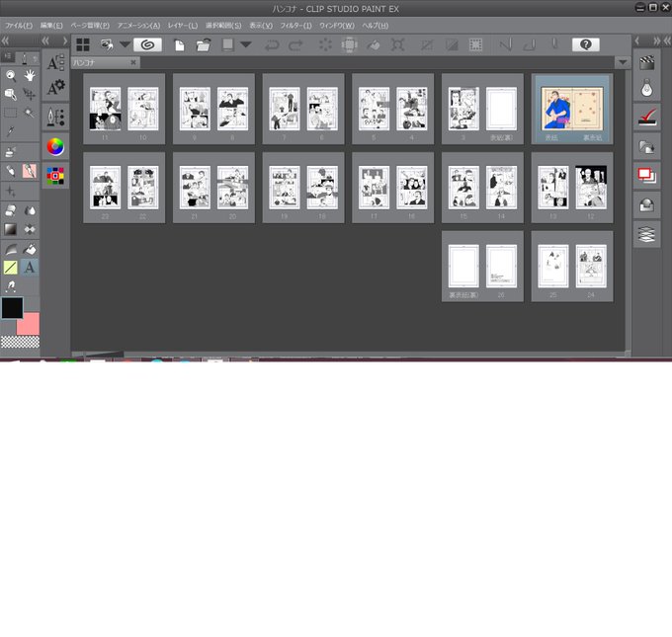Open the ヘルプ(H) menu

[375, 26]
